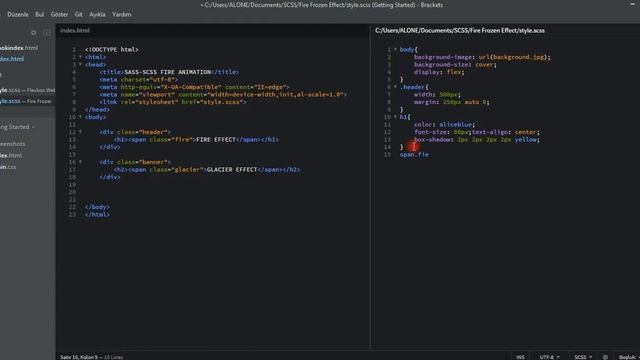Viewport: 640px width, 360px height.
Task: Click line number 11 in index.html gutter
Action: (72, 124)
